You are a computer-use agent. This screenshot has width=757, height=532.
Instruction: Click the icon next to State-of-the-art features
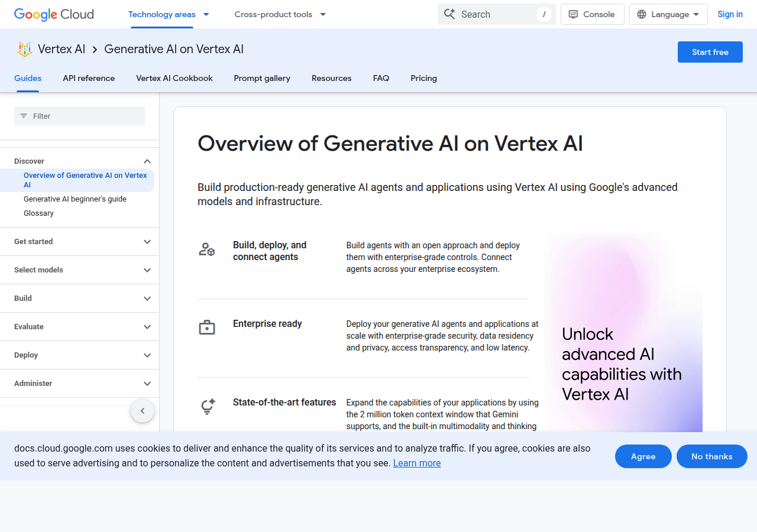click(208, 406)
